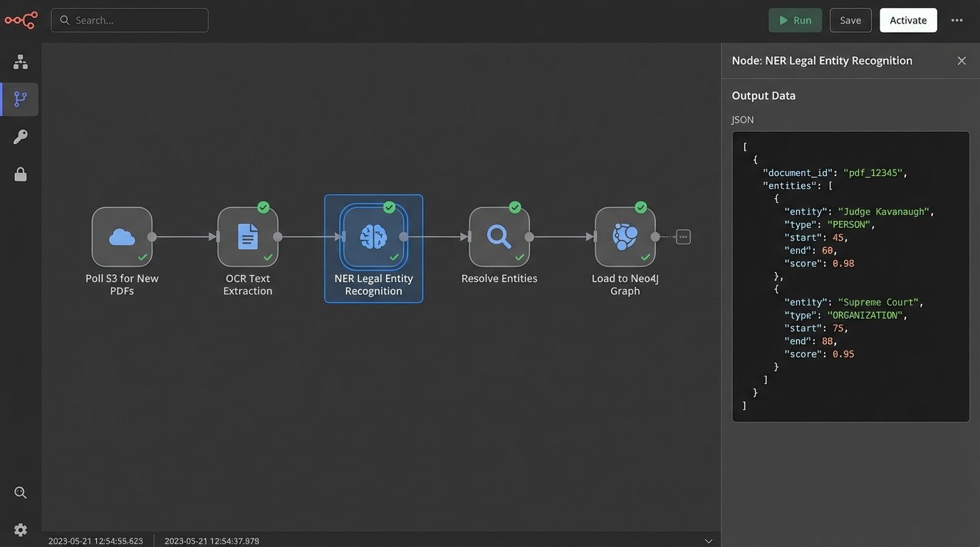Run the workflow

pos(795,20)
